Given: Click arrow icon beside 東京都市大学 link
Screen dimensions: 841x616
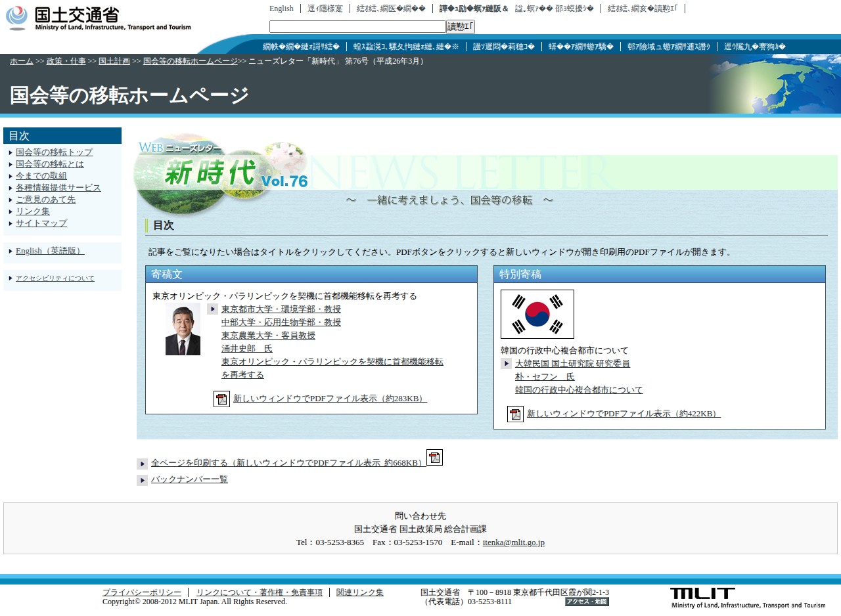Looking at the screenshot, I should click(x=212, y=309).
